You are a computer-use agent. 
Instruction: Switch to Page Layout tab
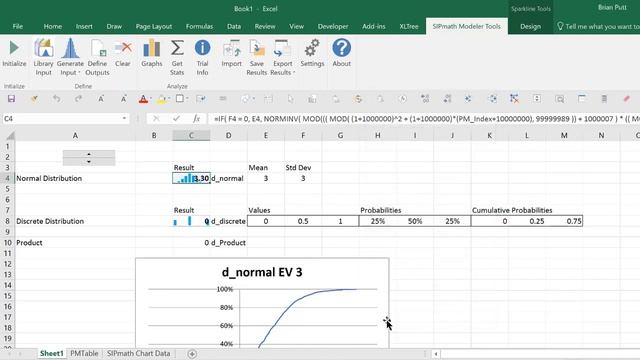[153, 27]
